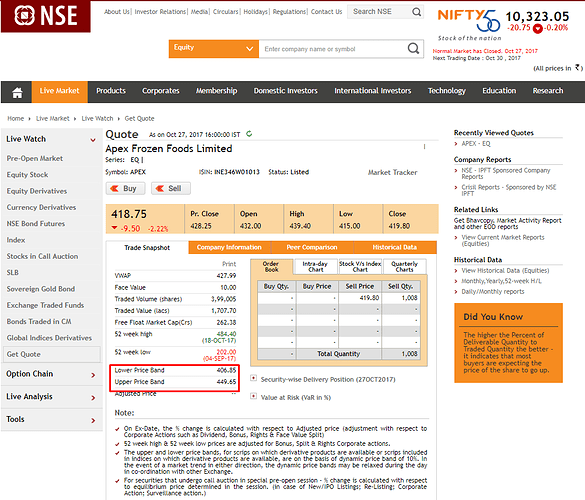Screen dimensions: 585x500
Task: Open the Contact Us link
Action: (326, 12)
